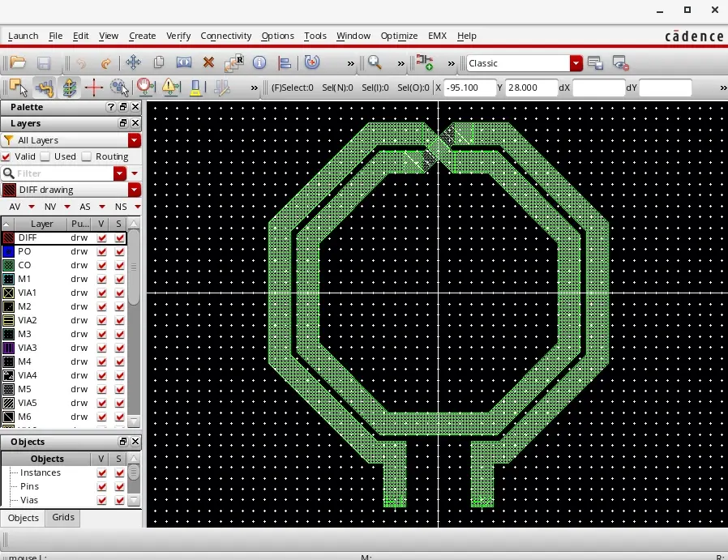Click the Align icon in toolbar

click(284, 62)
